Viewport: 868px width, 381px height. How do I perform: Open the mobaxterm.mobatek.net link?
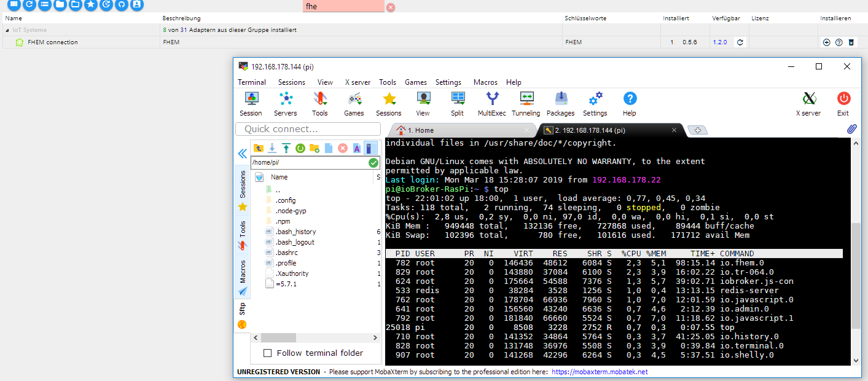click(x=599, y=372)
